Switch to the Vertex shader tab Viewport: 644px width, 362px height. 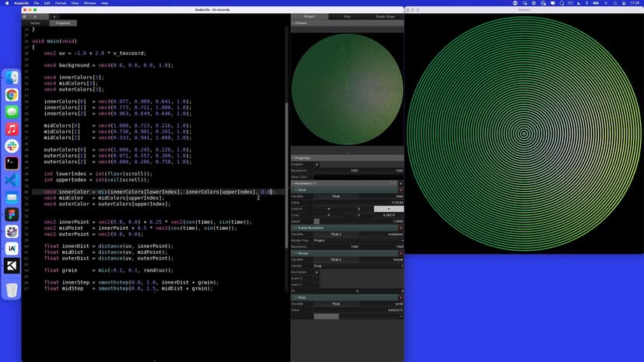click(35, 23)
